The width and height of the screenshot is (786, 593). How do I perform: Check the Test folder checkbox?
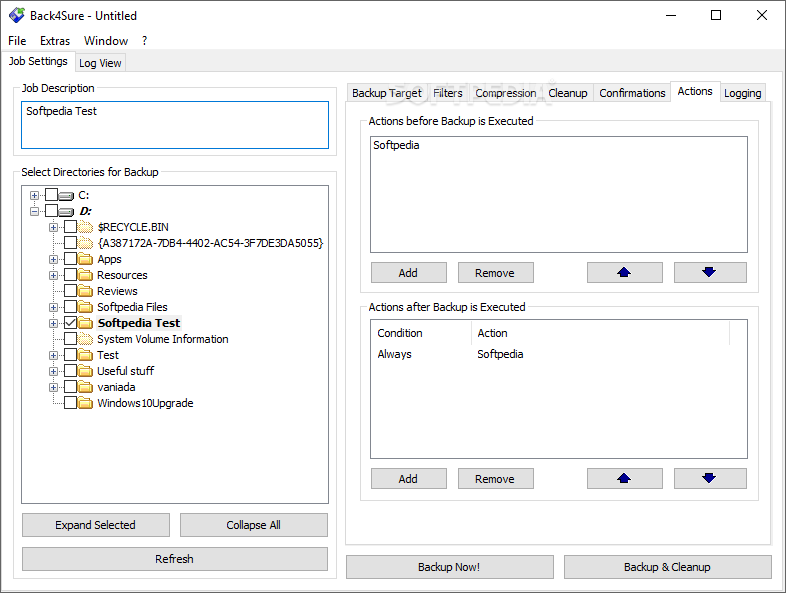tap(71, 355)
